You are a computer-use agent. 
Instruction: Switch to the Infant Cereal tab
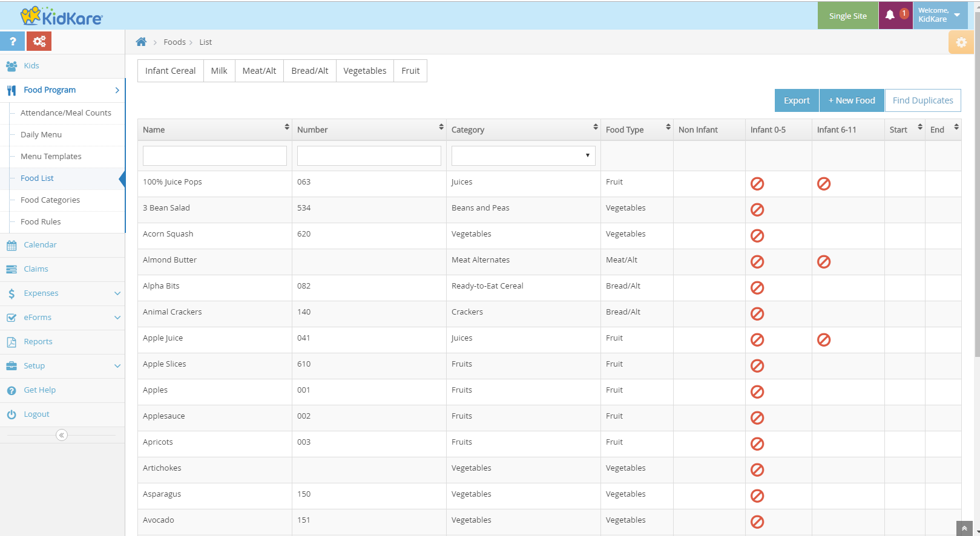click(x=171, y=71)
